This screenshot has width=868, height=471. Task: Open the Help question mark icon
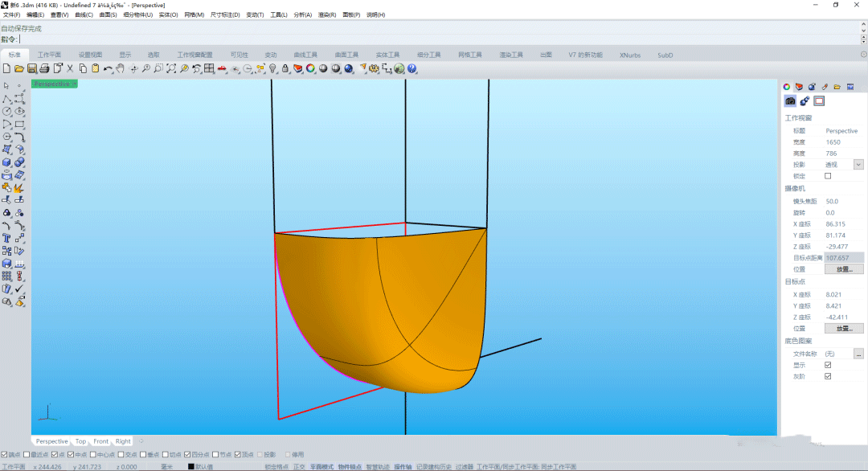click(x=412, y=69)
